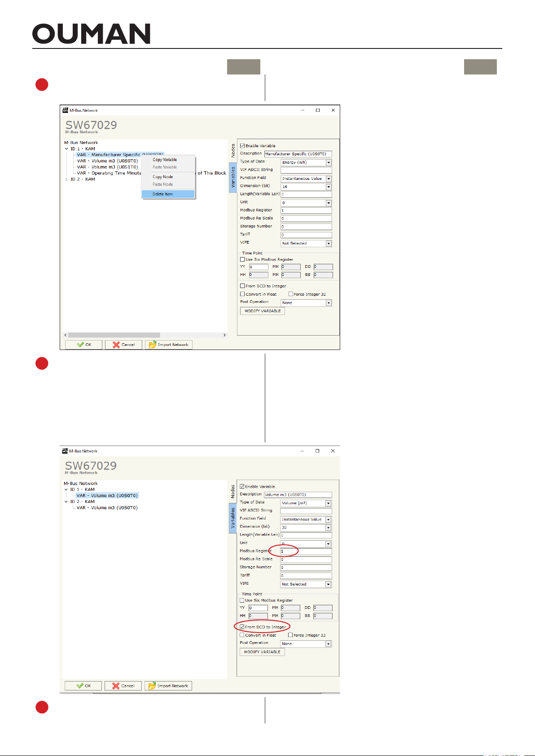The height and width of the screenshot is (756, 535).
Task: Open the VIFE dropdown in upper window
Action: click(x=329, y=243)
